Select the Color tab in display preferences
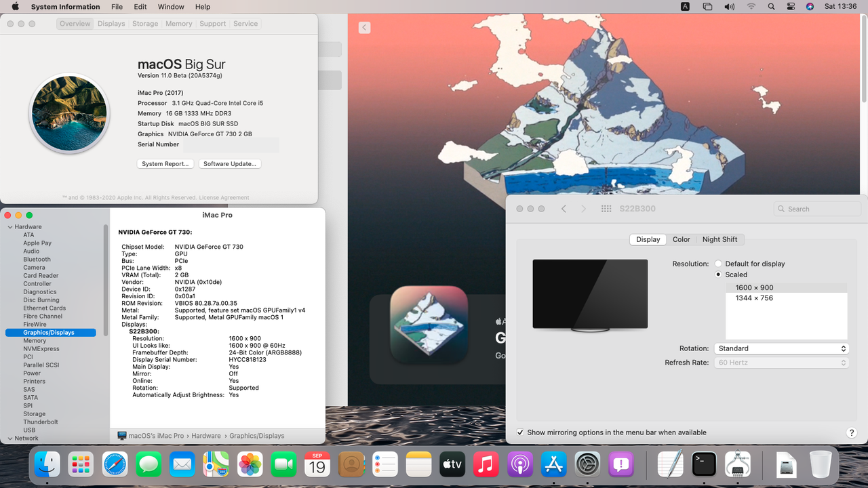This screenshot has width=868, height=488. pos(682,239)
